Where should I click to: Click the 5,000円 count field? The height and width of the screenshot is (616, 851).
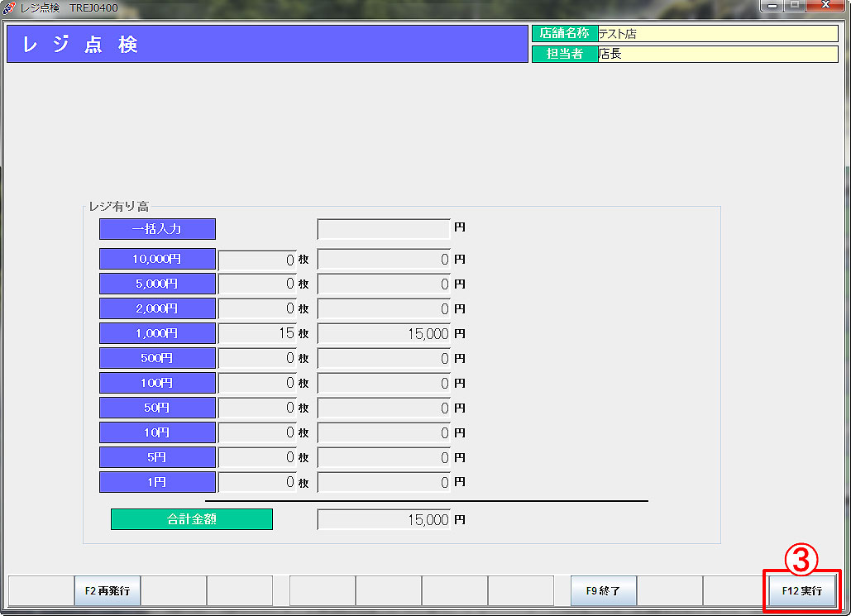click(257, 284)
